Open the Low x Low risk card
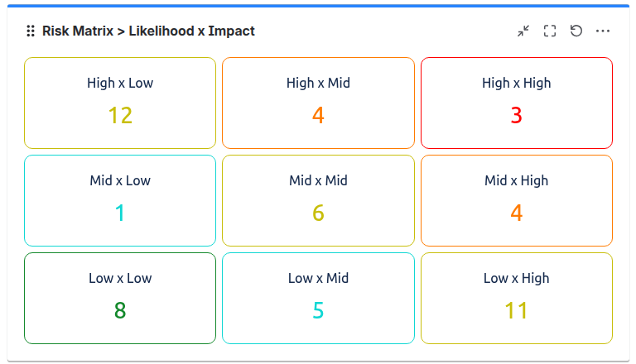This screenshot has width=636, height=364. click(120, 298)
